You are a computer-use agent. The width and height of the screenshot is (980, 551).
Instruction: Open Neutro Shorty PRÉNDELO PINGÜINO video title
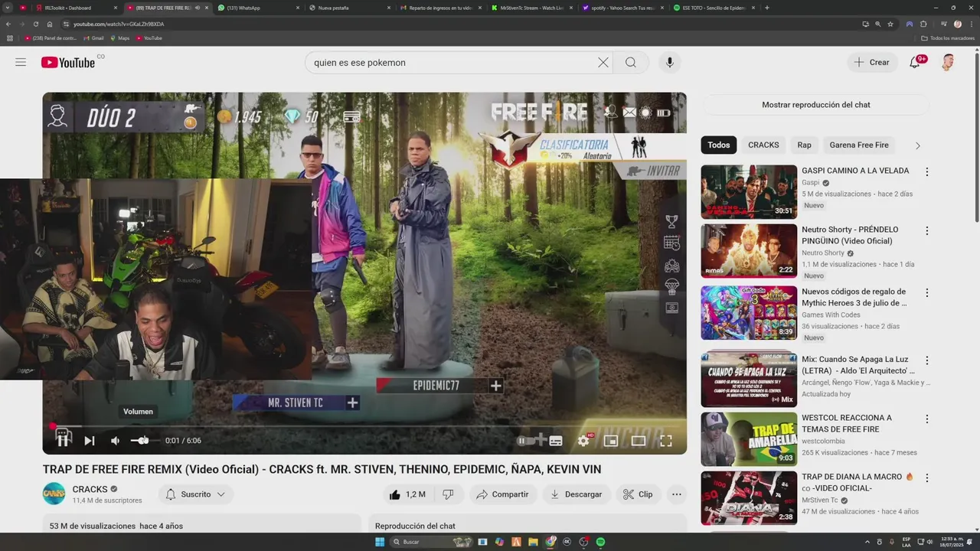[x=850, y=235]
